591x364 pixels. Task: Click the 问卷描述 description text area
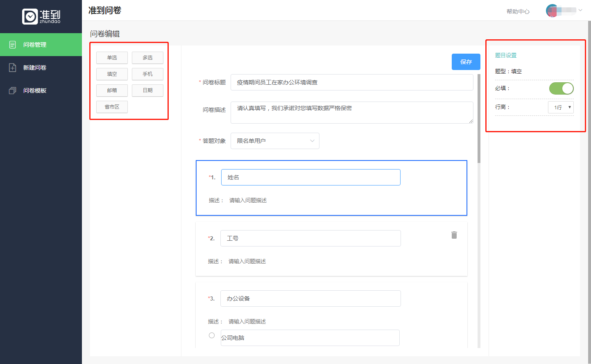351,112
